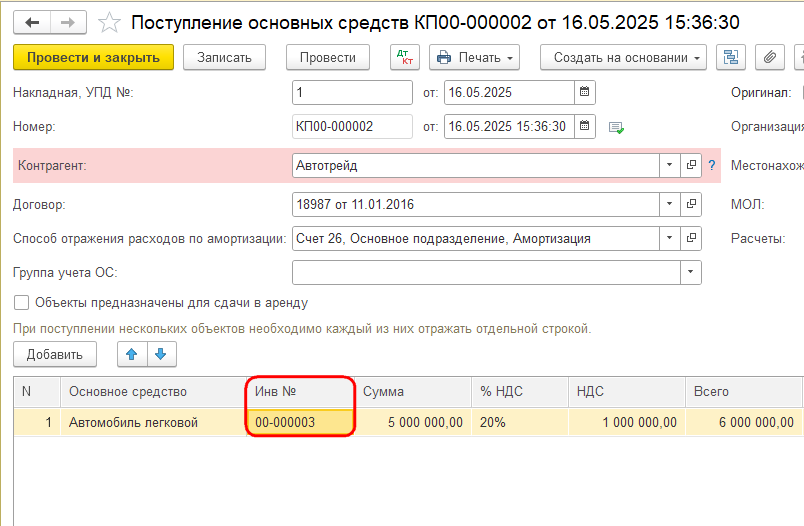Screen dimensions: 804x526
Task: Click Добавить to add a row
Action: click(x=55, y=354)
